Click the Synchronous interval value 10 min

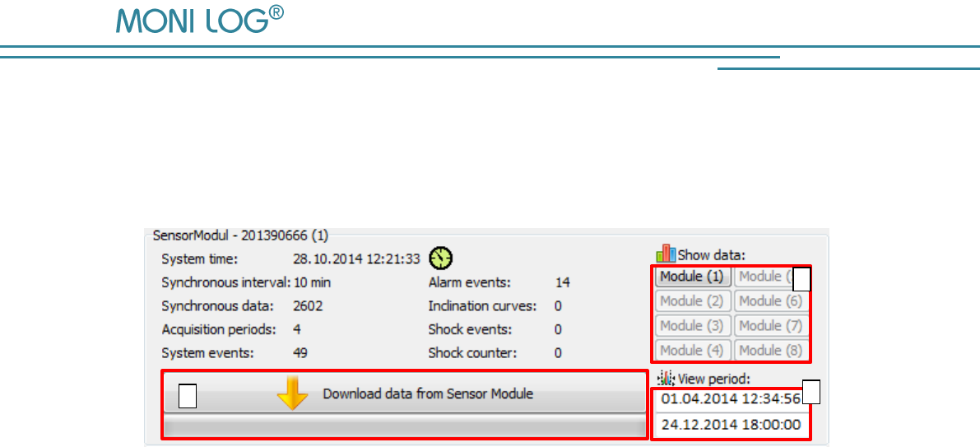pyautogui.click(x=312, y=282)
